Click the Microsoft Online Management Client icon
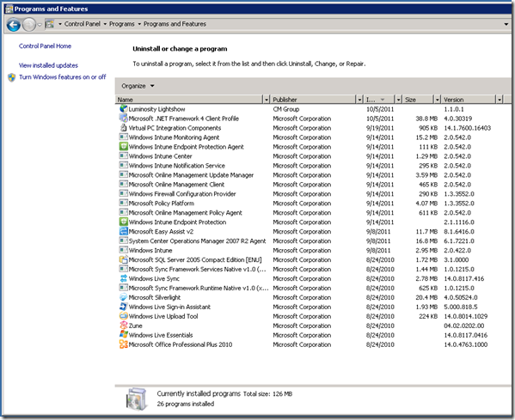515x420 pixels. click(x=123, y=184)
